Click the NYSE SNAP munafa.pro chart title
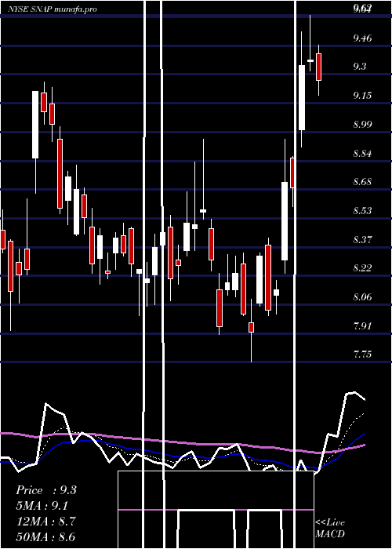Viewport: 392px width, 549px height. point(53,9)
